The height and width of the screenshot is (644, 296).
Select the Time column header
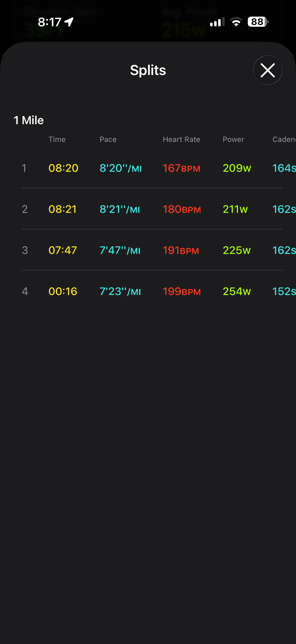57,139
